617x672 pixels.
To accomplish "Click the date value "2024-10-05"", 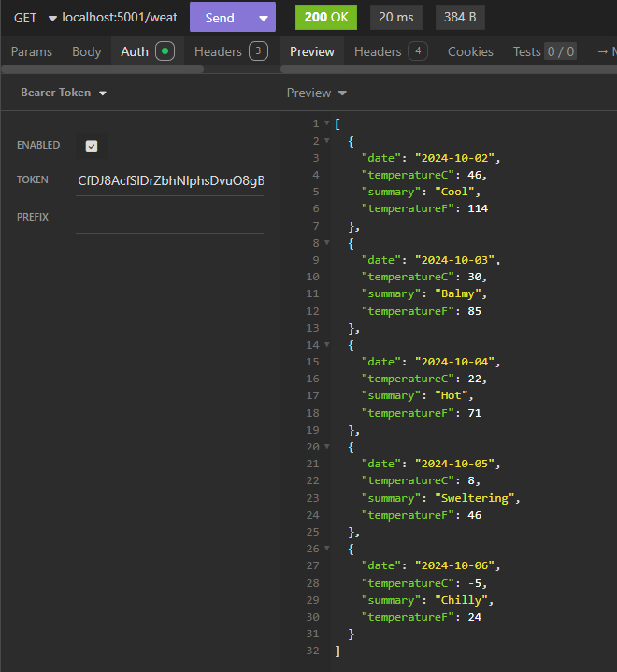I will (454, 464).
